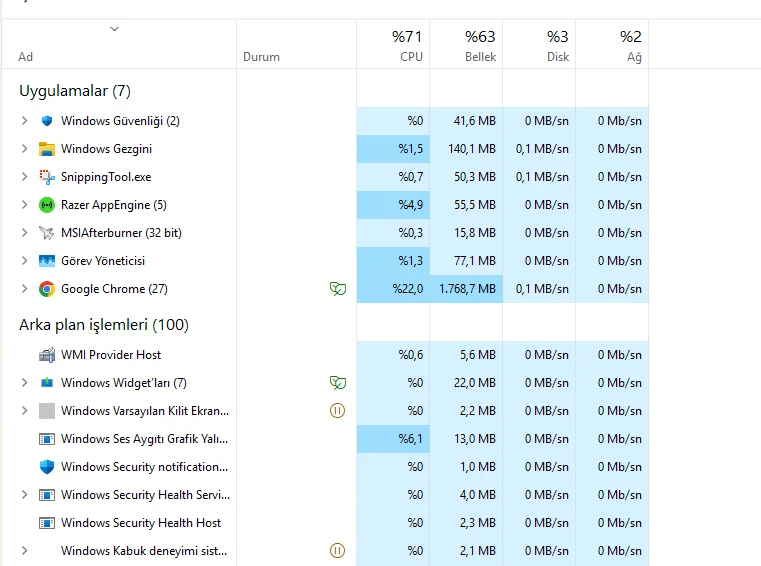Select the Google Chrome icon
Viewport: 761px width, 566px height.
coord(47,289)
